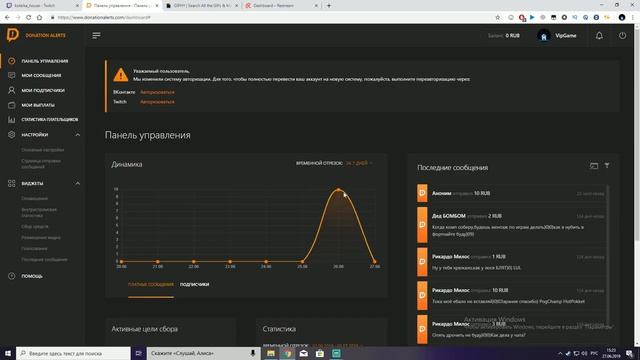The width and height of the screenshot is (640, 360).
Task: Click the Панель управления dashboard icon
Action: [x=11, y=61]
